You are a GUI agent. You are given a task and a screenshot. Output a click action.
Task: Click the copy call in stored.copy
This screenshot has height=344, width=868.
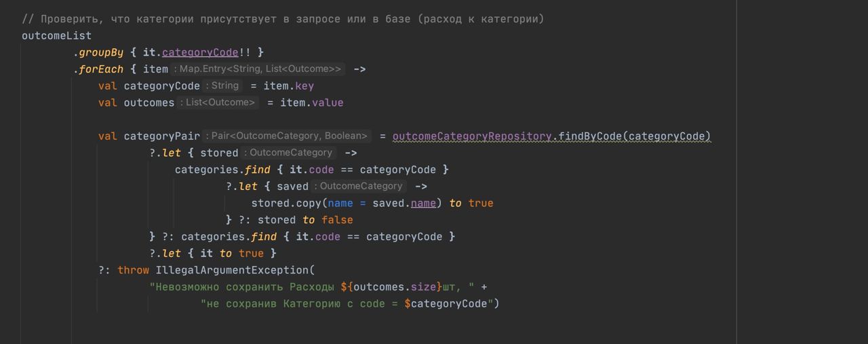click(x=309, y=204)
